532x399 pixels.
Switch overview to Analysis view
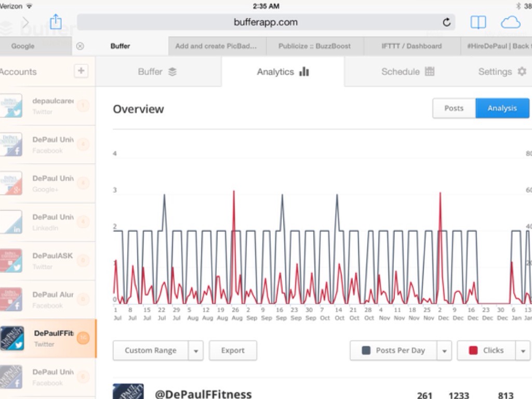coord(502,108)
